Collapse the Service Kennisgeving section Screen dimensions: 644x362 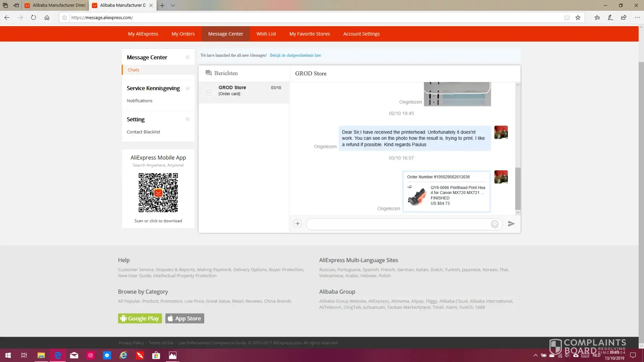click(188, 88)
